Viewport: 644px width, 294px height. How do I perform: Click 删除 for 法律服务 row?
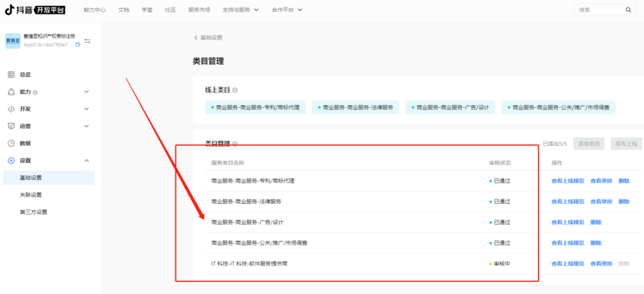[624, 202]
